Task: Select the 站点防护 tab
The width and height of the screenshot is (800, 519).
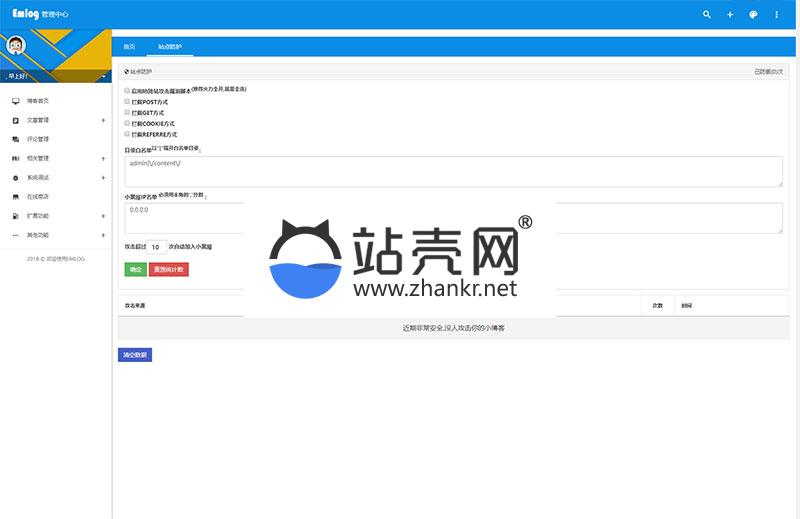Action: pos(170,47)
